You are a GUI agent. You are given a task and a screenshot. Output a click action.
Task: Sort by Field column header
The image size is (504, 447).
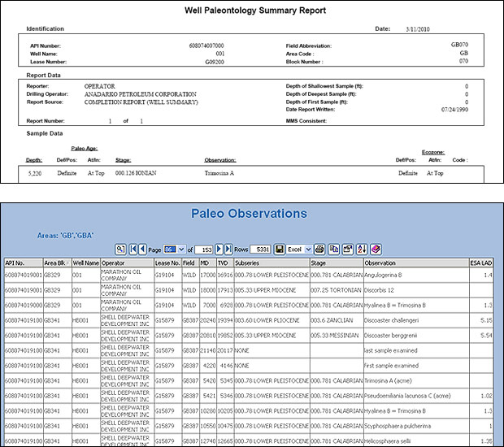tap(190, 263)
